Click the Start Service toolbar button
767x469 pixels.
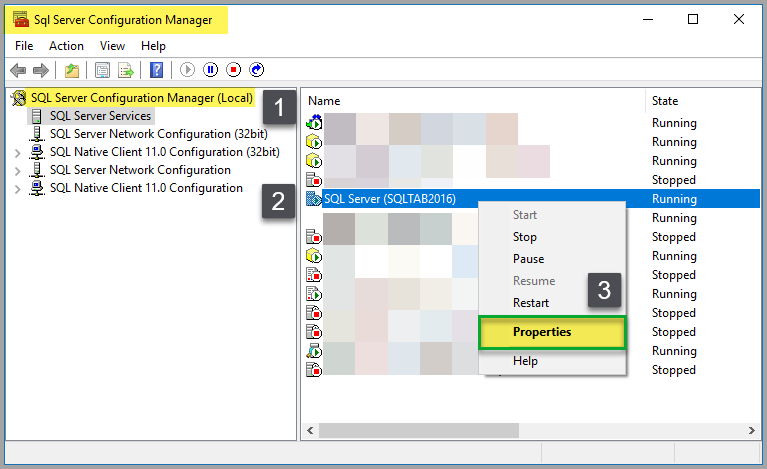(187, 70)
